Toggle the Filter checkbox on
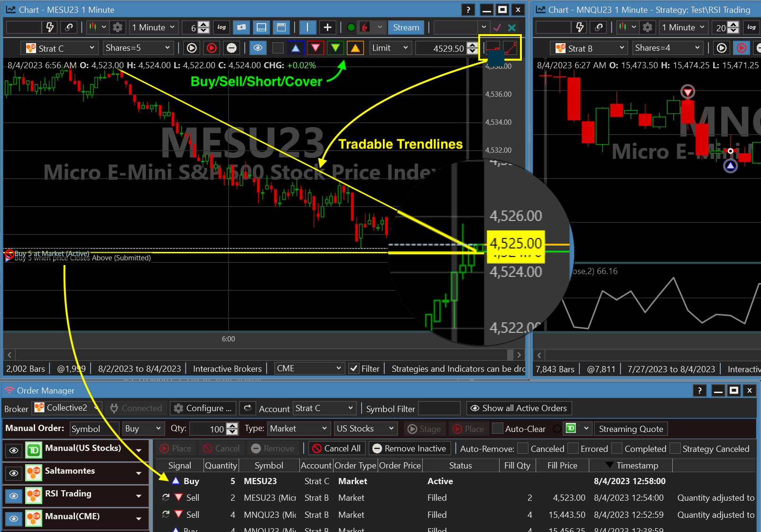The height and width of the screenshot is (532, 761). click(x=353, y=368)
